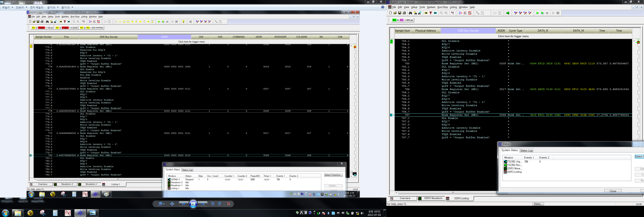This screenshot has width=644, height=217.
Task: Click the Close button in right Status dialog
Action: point(612,191)
